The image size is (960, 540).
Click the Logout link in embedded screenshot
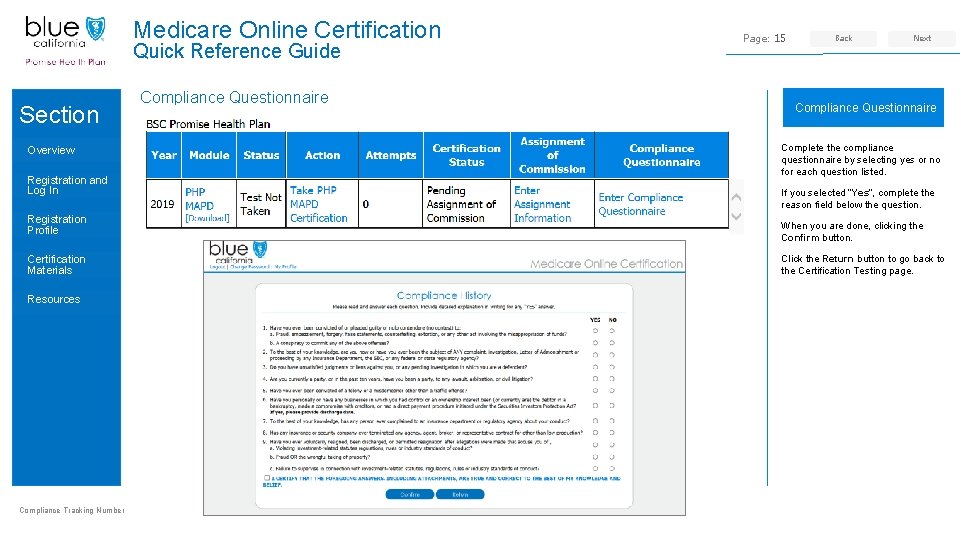click(x=218, y=267)
